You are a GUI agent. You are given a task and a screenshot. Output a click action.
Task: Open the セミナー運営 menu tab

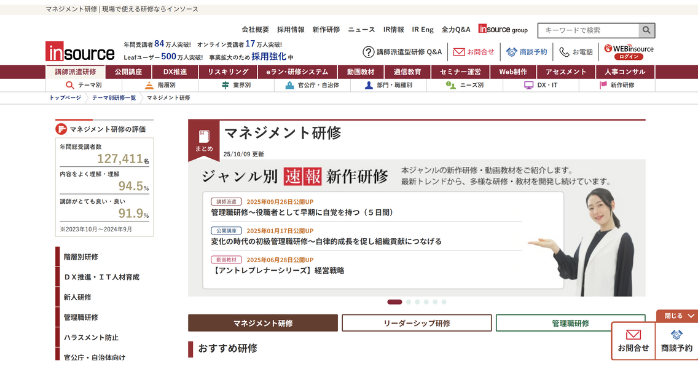click(x=460, y=72)
